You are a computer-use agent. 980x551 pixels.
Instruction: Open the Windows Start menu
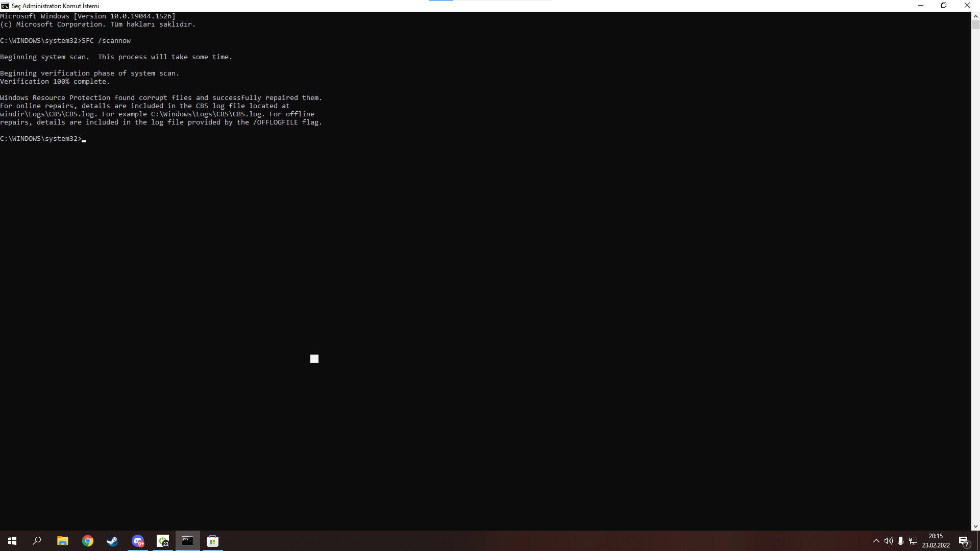coord(12,541)
